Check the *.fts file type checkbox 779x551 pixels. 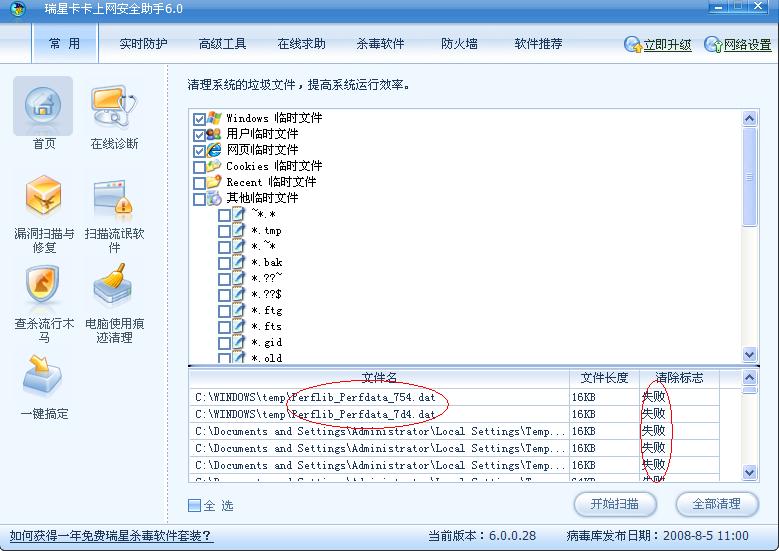click(x=225, y=327)
